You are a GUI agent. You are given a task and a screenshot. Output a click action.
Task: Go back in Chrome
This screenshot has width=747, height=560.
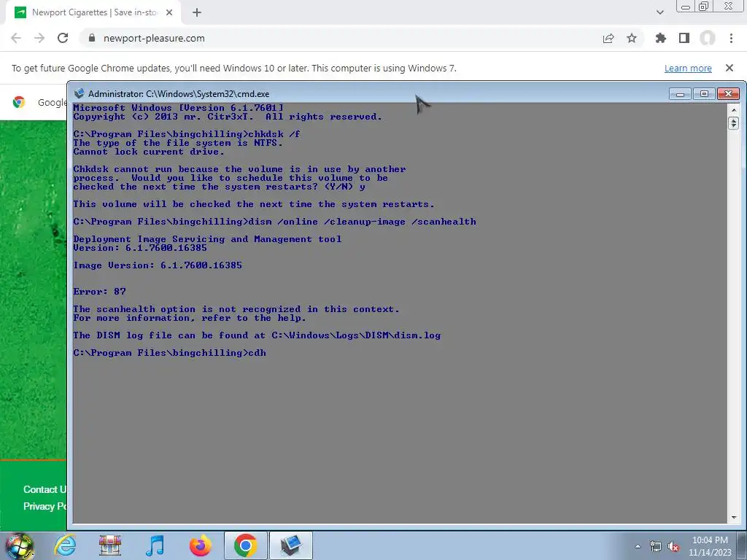(16, 38)
